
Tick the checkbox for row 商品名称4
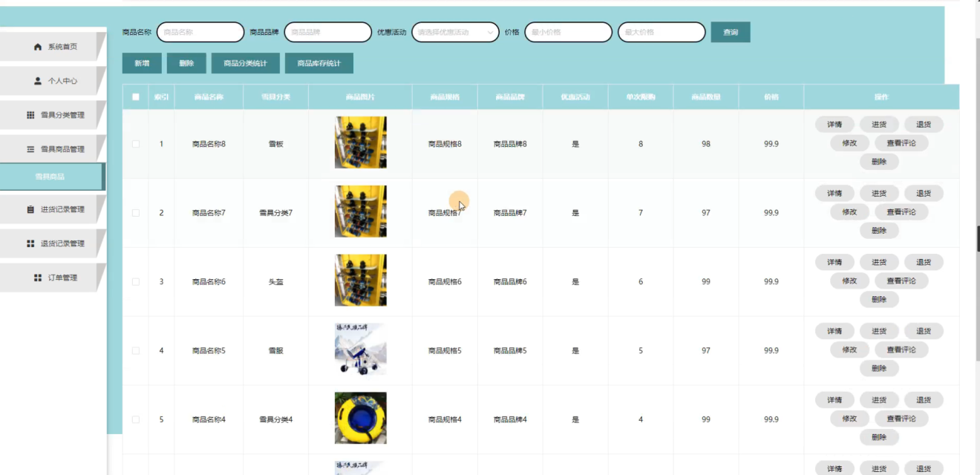135,419
